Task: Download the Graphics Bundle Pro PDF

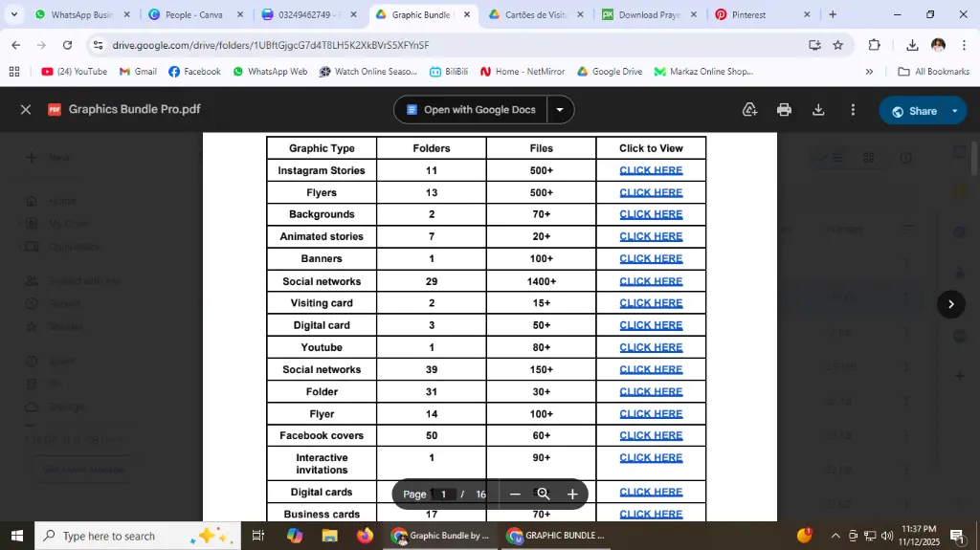Action: (818, 110)
